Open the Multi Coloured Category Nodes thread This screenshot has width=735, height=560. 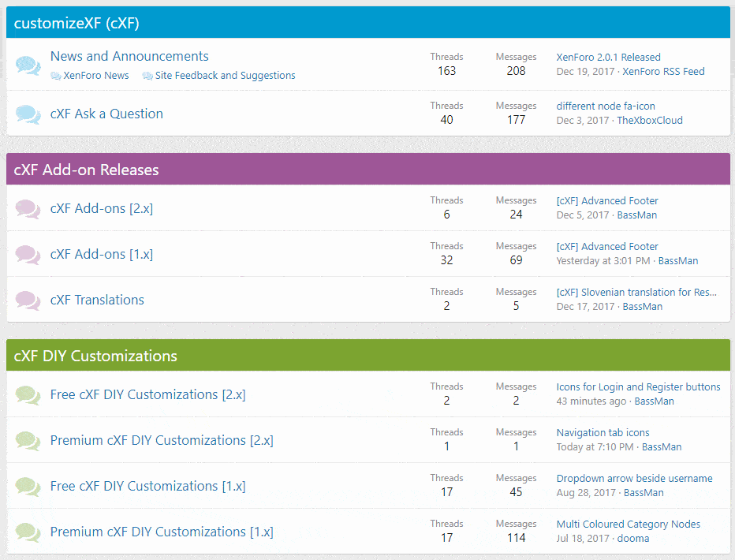(628, 524)
